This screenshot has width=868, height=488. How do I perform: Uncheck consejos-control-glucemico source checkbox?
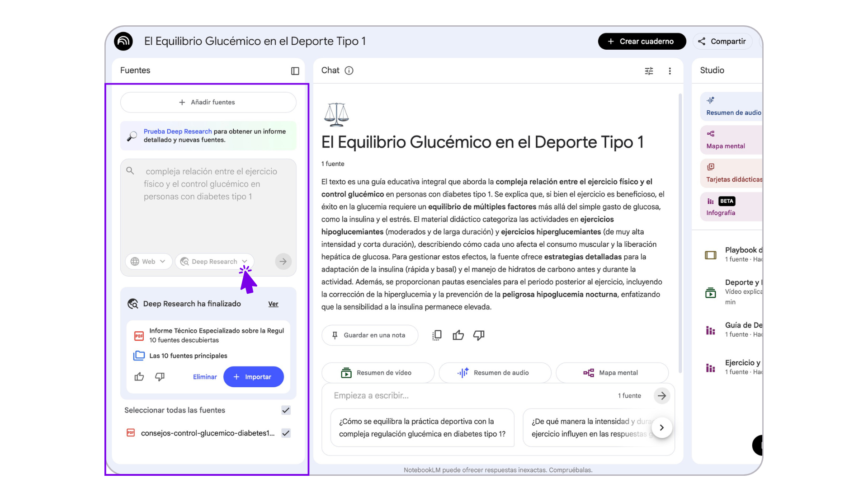(286, 433)
